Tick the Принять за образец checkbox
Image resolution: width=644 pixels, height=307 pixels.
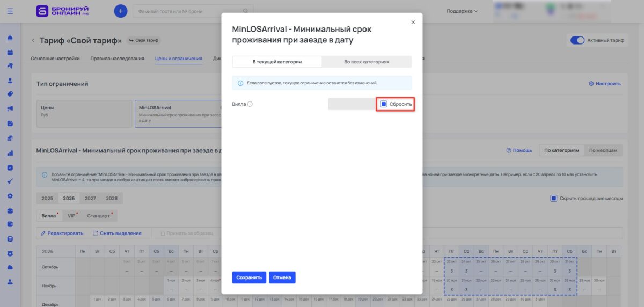coord(163,233)
